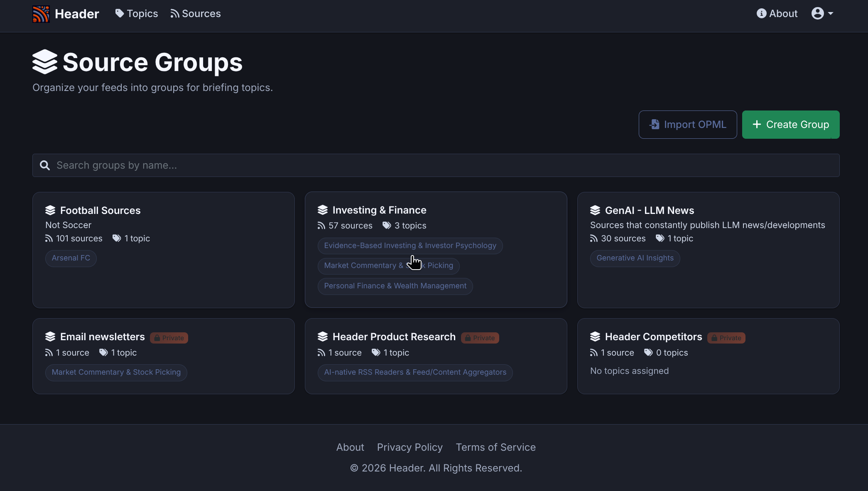868x491 pixels.
Task: Open the Privacy Policy footer link
Action: (x=409, y=447)
